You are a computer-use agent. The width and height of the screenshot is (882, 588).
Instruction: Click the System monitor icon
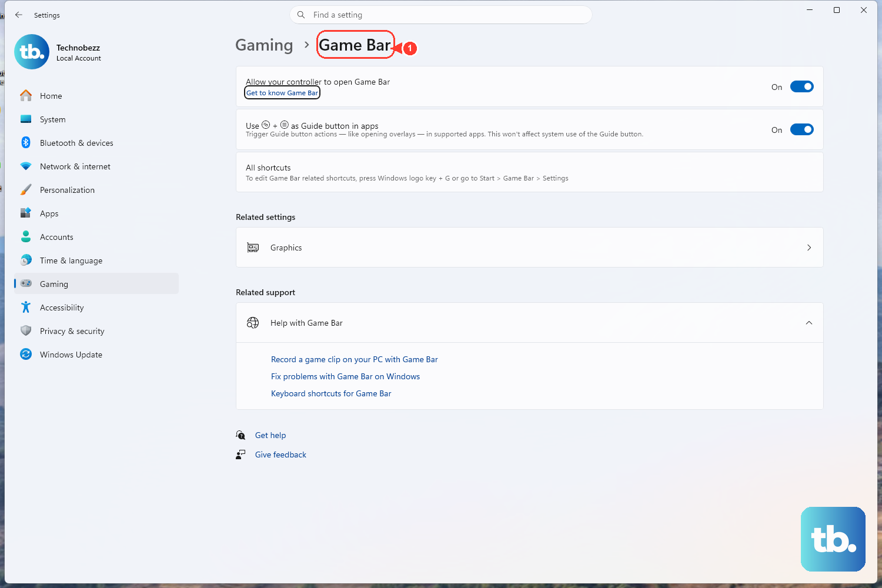(26, 119)
